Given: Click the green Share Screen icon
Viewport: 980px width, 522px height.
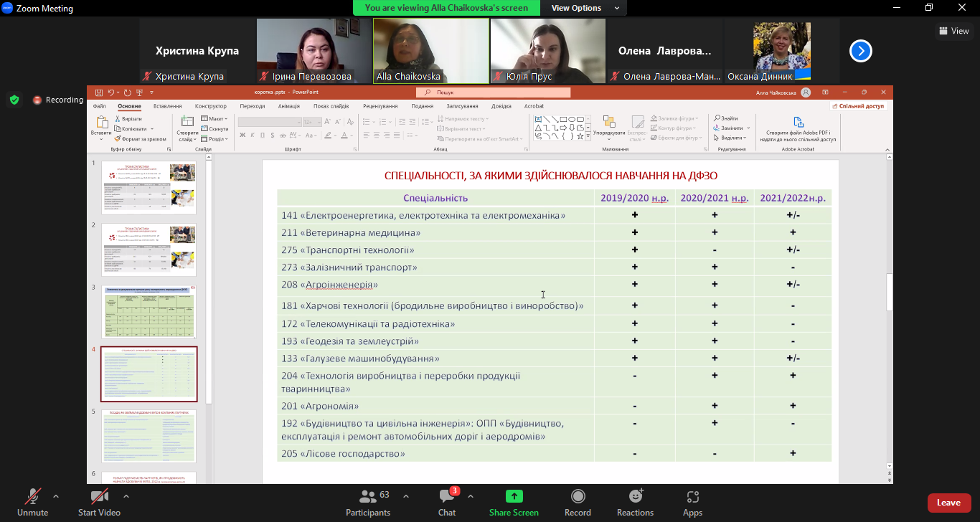Looking at the screenshot, I should click(x=514, y=496).
